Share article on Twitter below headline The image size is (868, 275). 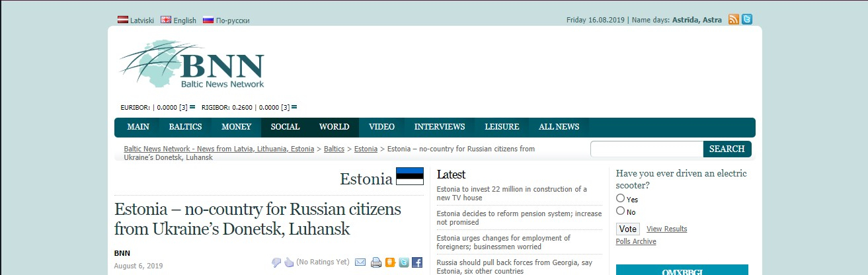[x=404, y=262]
